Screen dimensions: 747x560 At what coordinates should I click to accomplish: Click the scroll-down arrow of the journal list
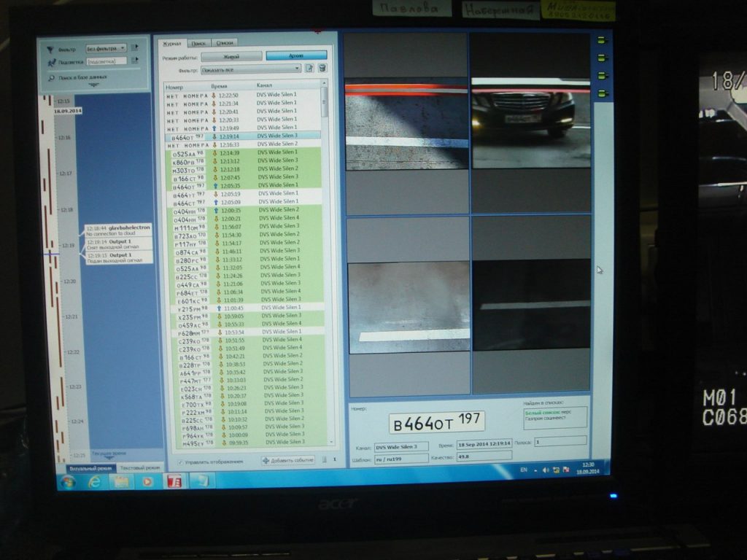click(331, 443)
